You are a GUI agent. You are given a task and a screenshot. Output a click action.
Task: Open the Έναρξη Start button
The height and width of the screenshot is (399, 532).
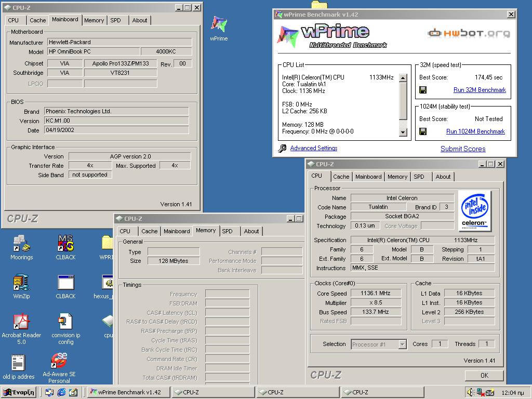pos(19,392)
